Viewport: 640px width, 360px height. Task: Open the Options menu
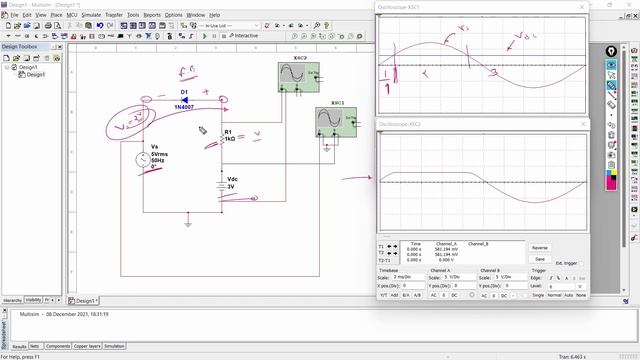point(173,15)
